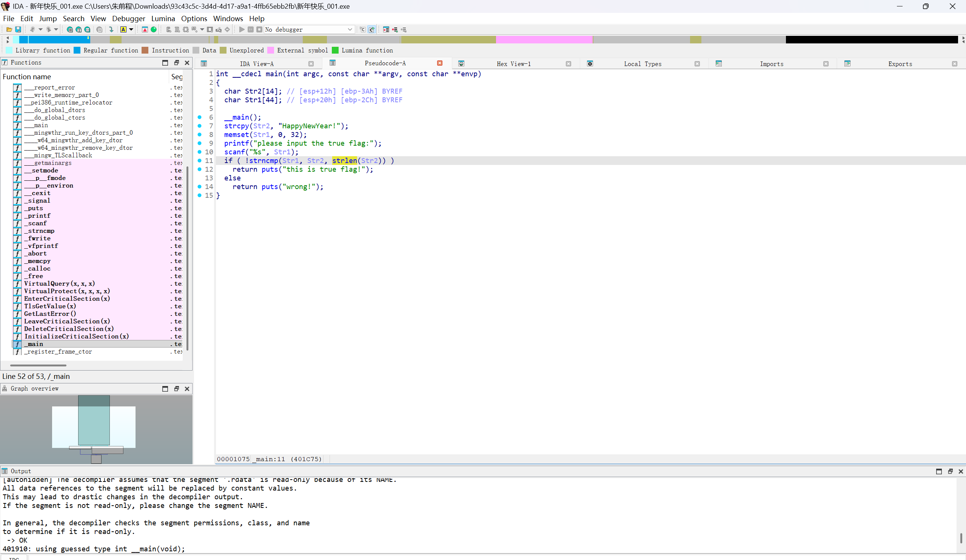Expand dropdown arrow next to yellow 'A' icon
This screenshot has width=966, height=560.
[131, 29]
